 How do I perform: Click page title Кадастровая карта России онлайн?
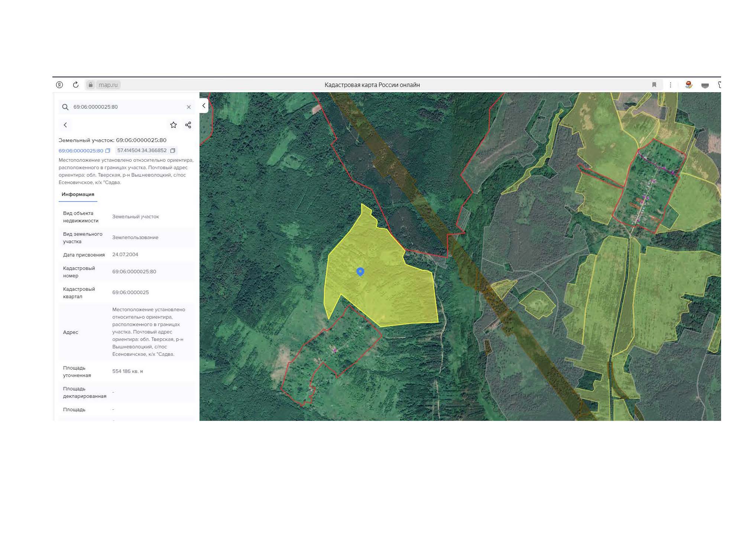372,85
